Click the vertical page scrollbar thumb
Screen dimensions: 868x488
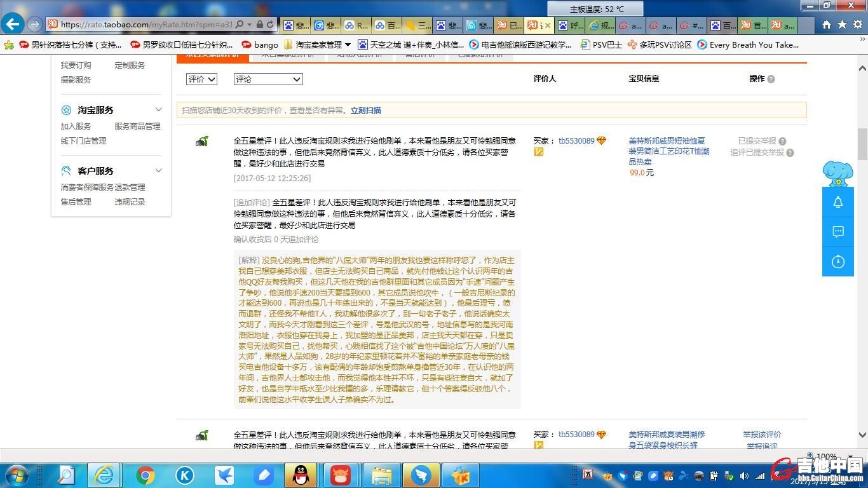(862, 144)
